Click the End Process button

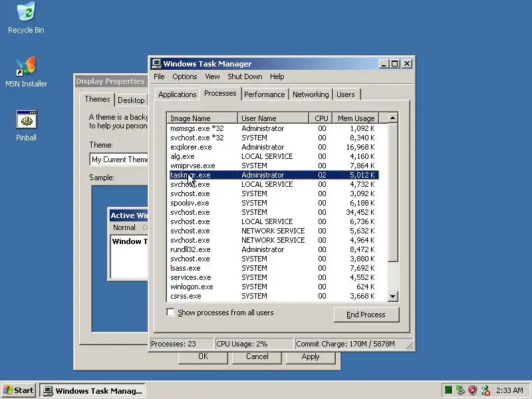point(366,315)
